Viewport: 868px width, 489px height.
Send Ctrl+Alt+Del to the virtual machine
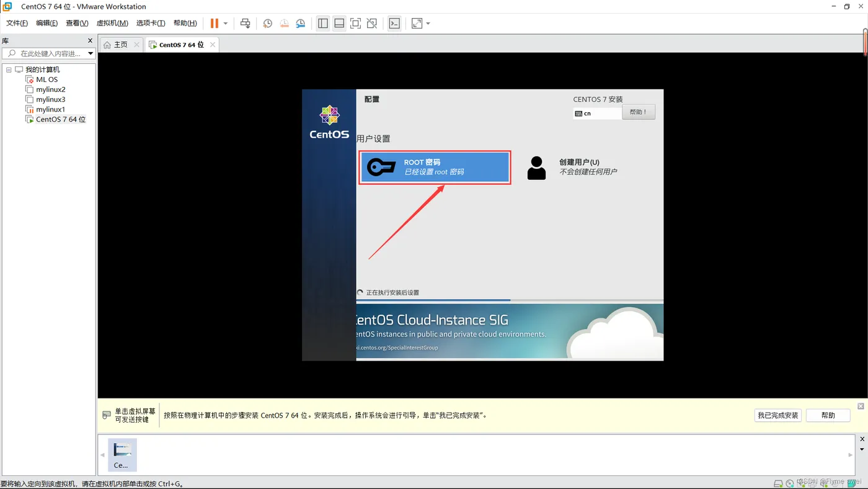(246, 23)
